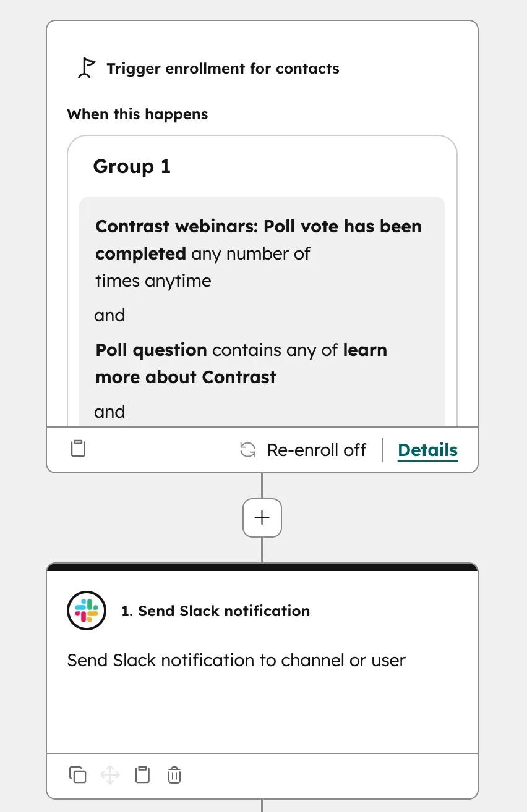Image resolution: width=527 pixels, height=812 pixels.
Task: Add a new action with the plus button
Action: click(x=262, y=518)
